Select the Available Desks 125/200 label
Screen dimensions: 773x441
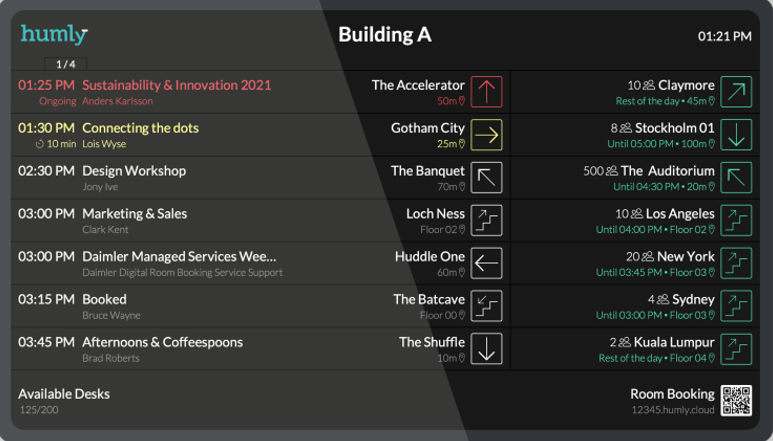64,401
